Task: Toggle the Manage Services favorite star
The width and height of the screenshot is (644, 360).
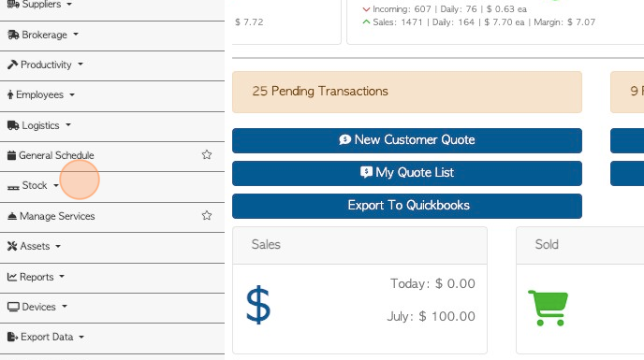Action: coord(207,215)
